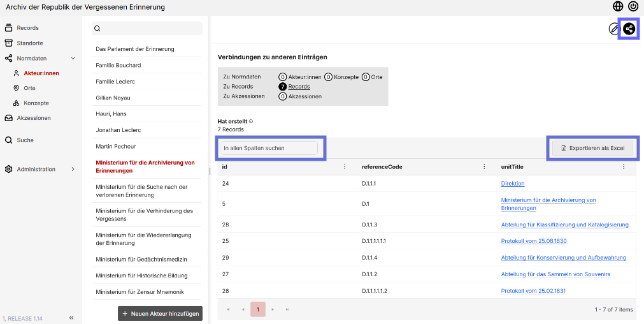Click the globe language icon

coord(618,6)
